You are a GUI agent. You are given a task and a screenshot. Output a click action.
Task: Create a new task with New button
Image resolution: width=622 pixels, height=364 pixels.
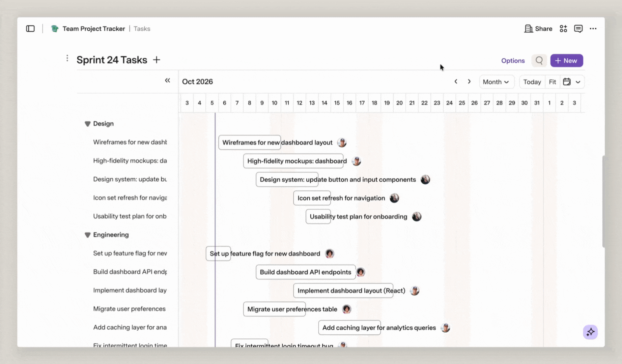click(x=566, y=61)
